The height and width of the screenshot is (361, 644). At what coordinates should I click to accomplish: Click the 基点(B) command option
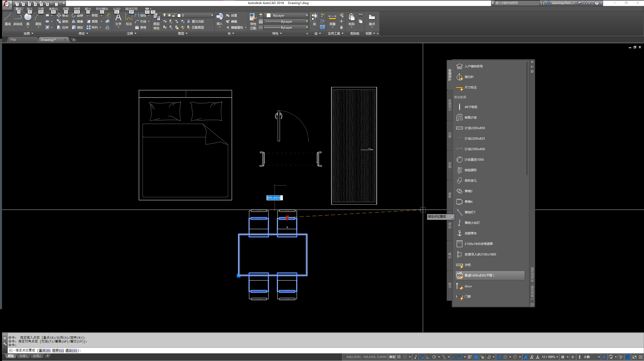44,350
